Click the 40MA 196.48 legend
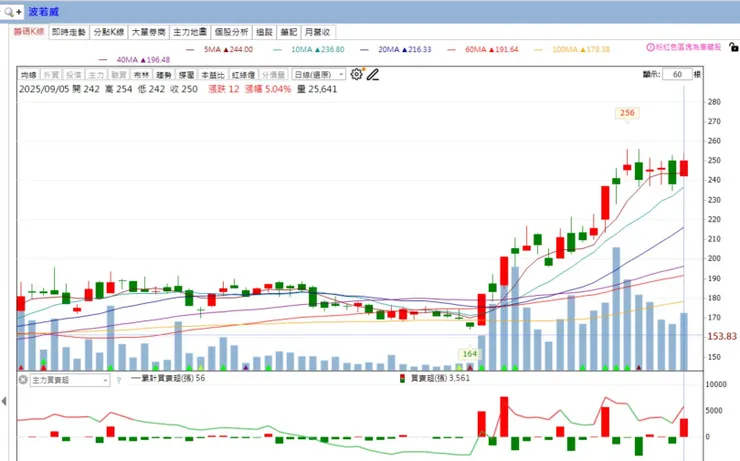 tap(135, 60)
